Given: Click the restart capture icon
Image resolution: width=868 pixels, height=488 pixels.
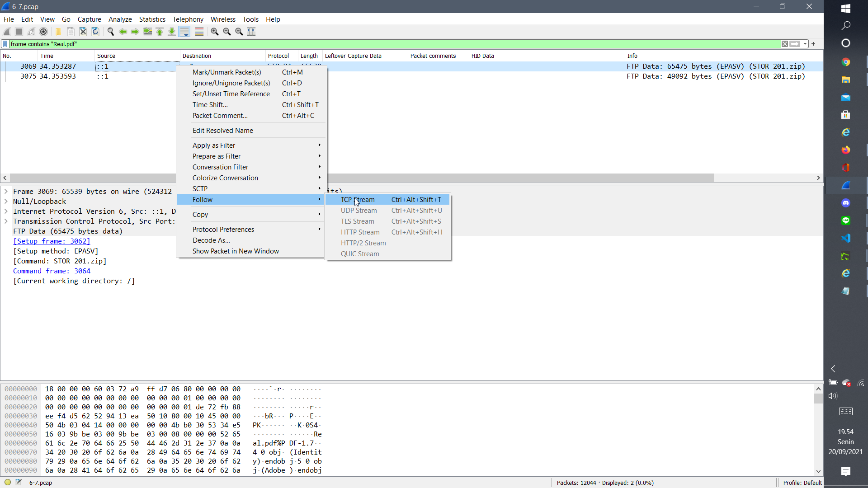Looking at the screenshot, I should (x=31, y=32).
